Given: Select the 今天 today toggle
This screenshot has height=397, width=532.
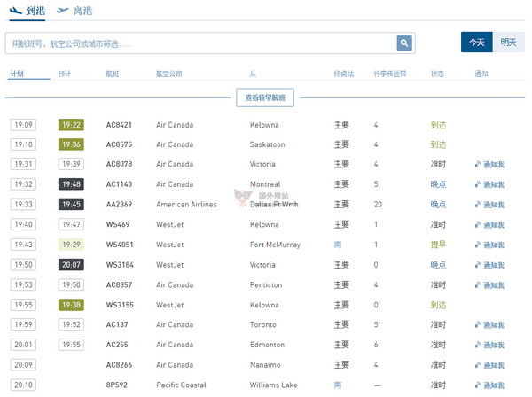Looking at the screenshot, I should click(477, 43).
